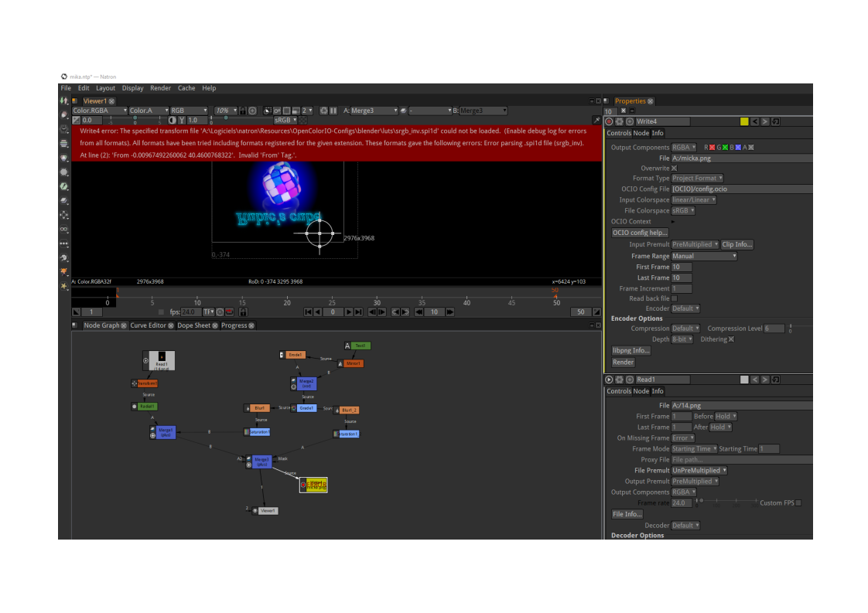Click Write4 redo arrow button

tap(765, 121)
